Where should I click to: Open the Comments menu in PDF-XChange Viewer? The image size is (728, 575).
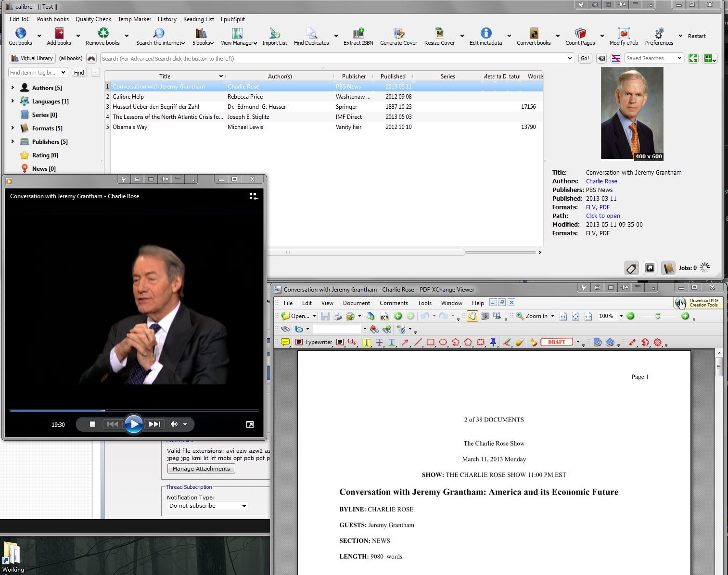(394, 303)
